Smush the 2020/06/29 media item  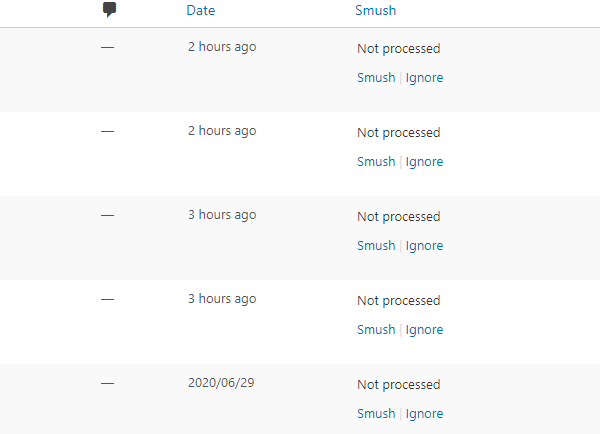(x=376, y=414)
